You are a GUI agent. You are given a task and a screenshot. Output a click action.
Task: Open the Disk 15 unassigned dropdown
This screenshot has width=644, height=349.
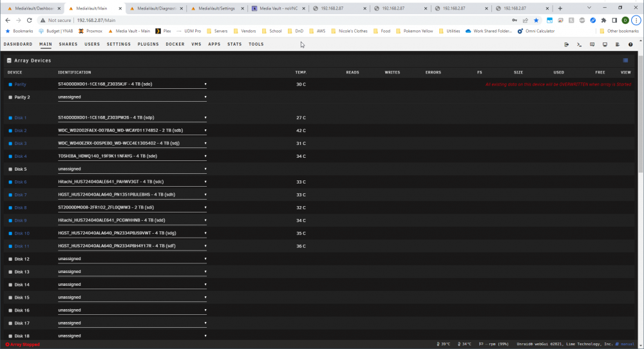pos(132,297)
